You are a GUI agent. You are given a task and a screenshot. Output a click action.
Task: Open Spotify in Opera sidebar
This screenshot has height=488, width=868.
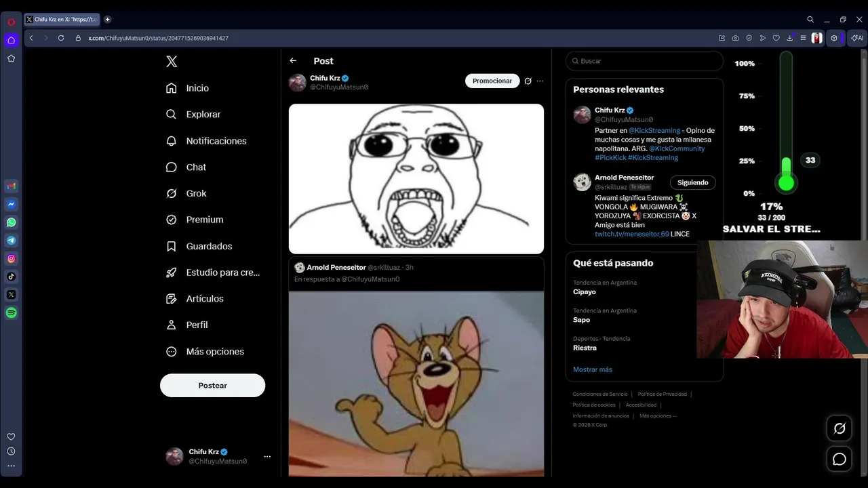12,312
